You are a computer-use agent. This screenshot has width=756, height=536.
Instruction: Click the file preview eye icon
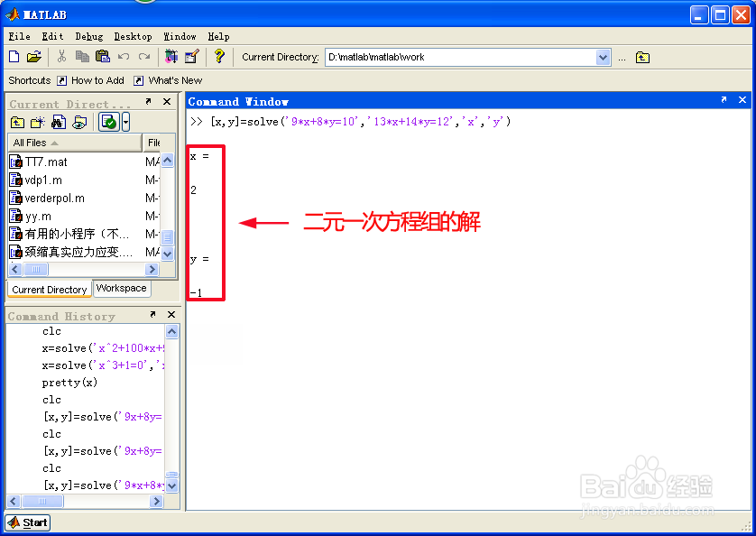pyautogui.click(x=79, y=122)
